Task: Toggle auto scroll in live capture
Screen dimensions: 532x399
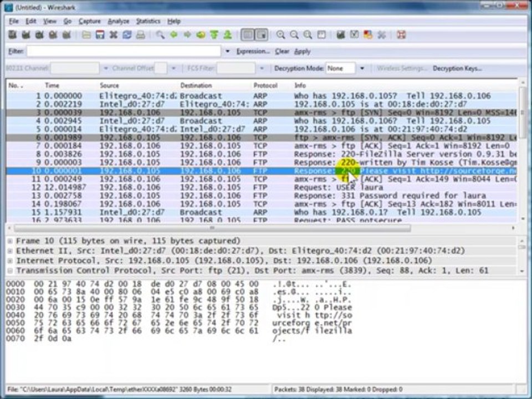Action: [x=262, y=34]
